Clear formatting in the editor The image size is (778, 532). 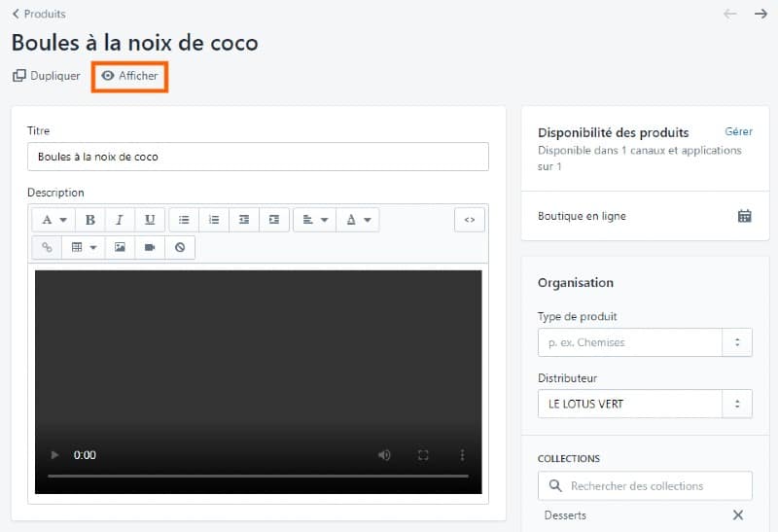pyautogui.click(x=180, y=247)
